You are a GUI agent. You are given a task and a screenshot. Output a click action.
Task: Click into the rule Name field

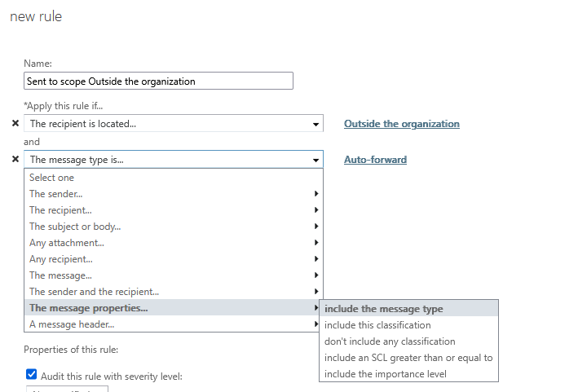158,81
